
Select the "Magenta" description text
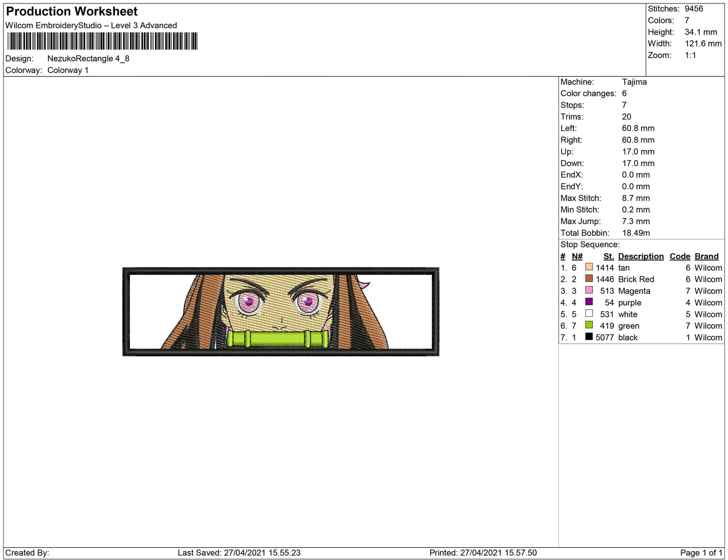point(634,291)
